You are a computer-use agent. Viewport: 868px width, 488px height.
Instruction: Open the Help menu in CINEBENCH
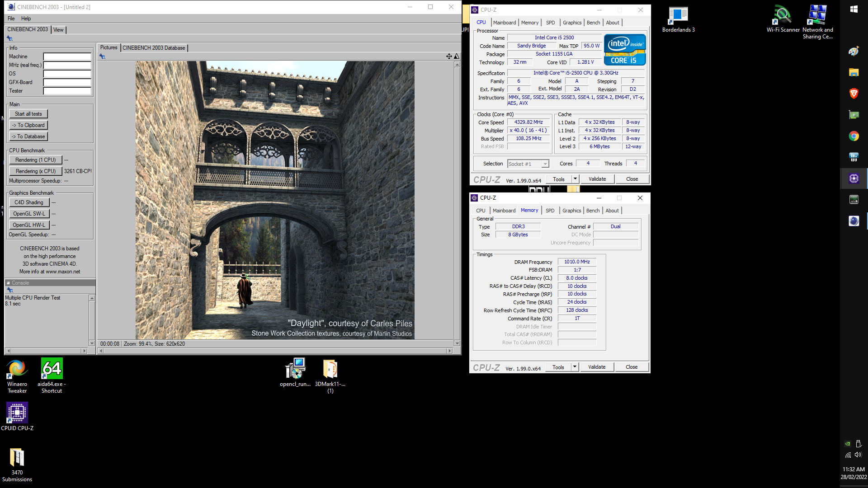(26, 19)
